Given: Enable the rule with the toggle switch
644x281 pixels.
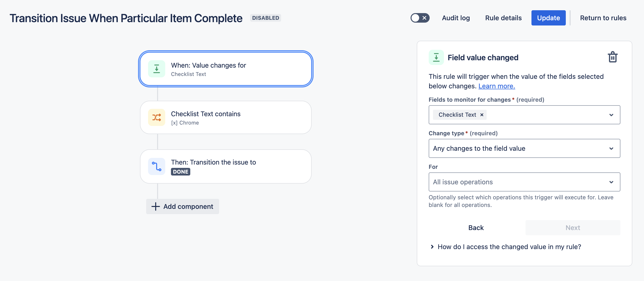Looking at the screenshot, I should point(420,18).
